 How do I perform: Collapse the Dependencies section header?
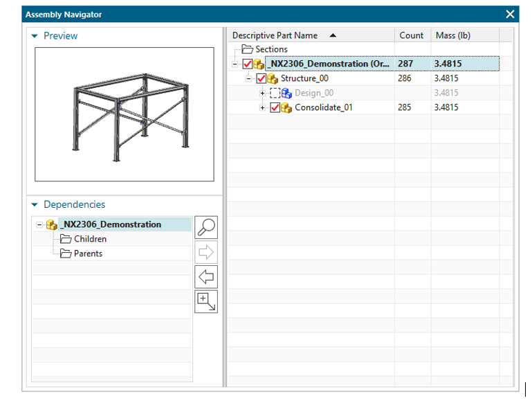35,205
